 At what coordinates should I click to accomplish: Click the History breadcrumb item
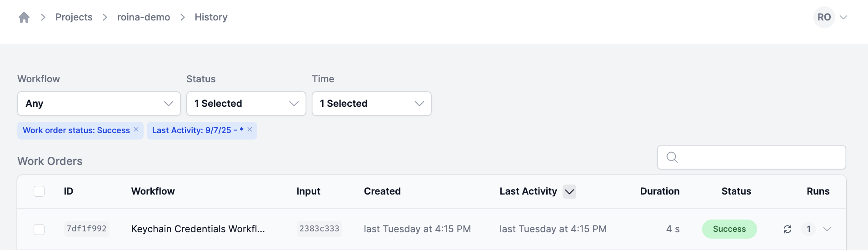pos(211,17)
